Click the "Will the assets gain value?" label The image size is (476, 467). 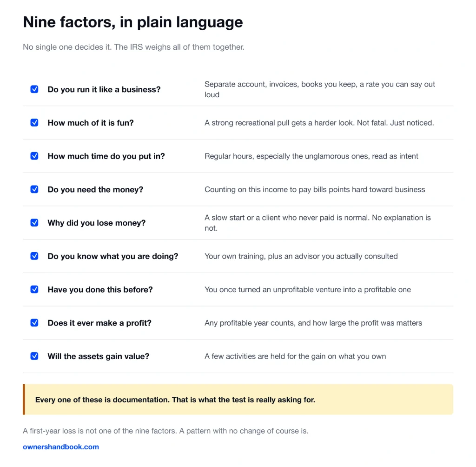(99, 356)
